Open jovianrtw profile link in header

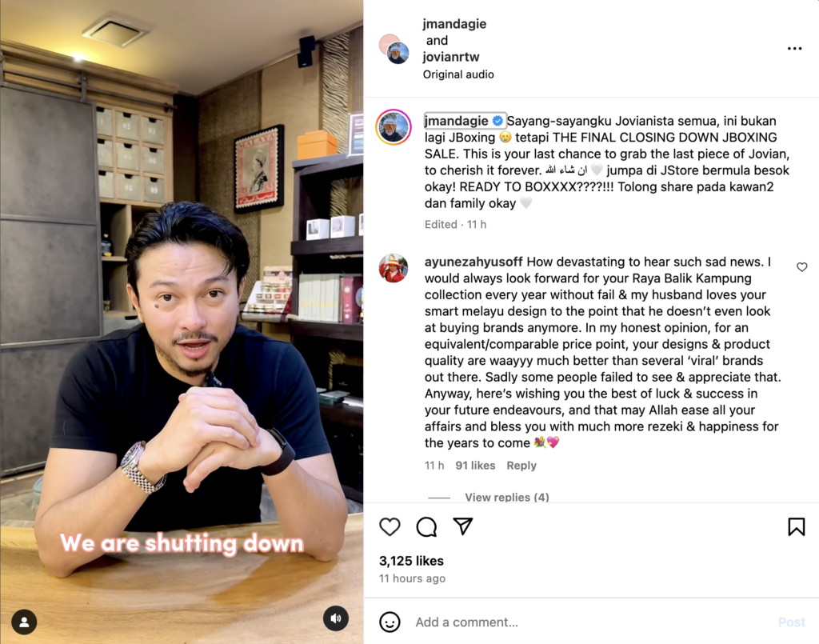[x=451, y=57]
